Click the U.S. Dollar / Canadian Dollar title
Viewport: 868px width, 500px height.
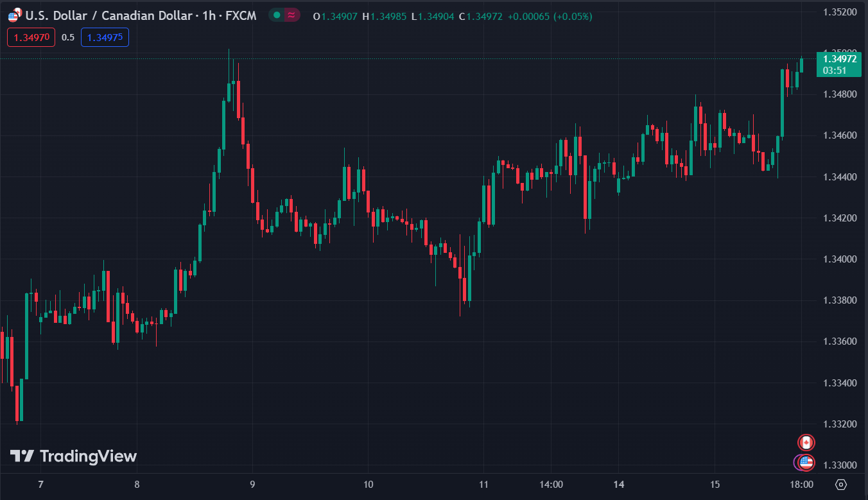110,15
